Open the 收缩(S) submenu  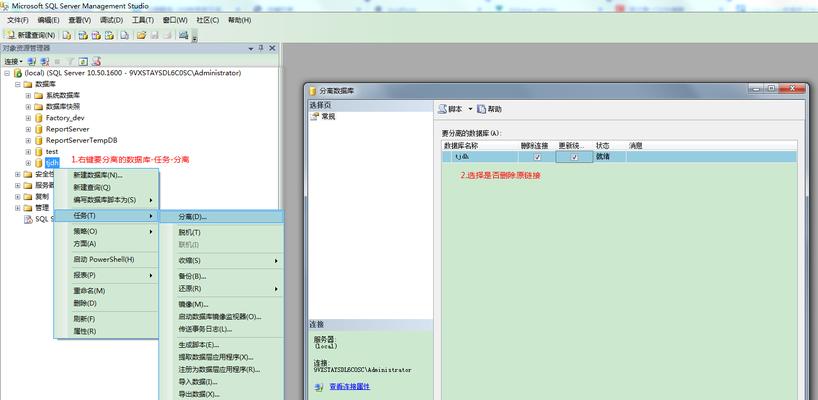tap(221, 260)
